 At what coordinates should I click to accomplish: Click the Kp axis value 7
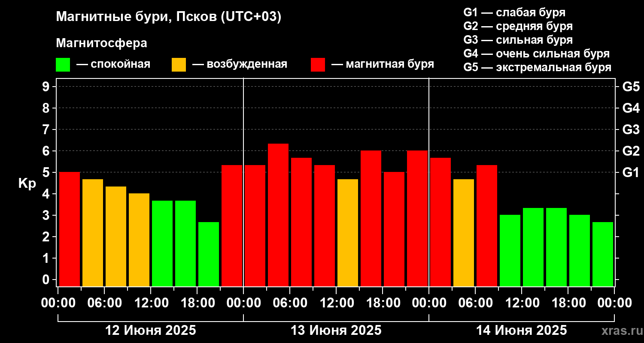47,129
